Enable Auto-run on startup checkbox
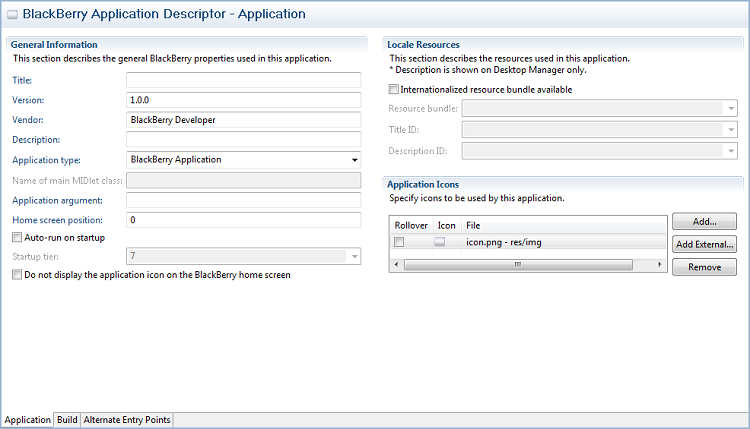Image resolution: width=750 pixels, height=429 pixels. click(17, 237)
